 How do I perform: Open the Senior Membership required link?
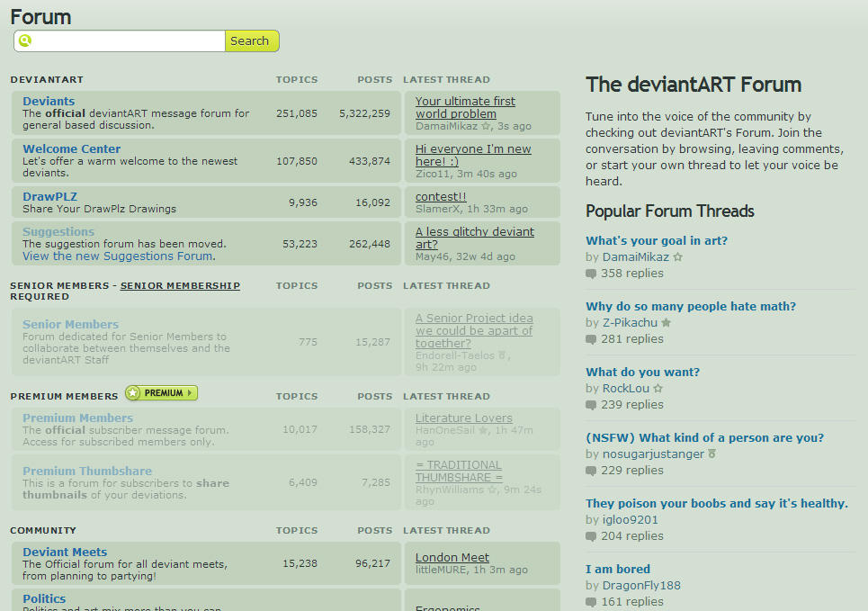point(180,285)
